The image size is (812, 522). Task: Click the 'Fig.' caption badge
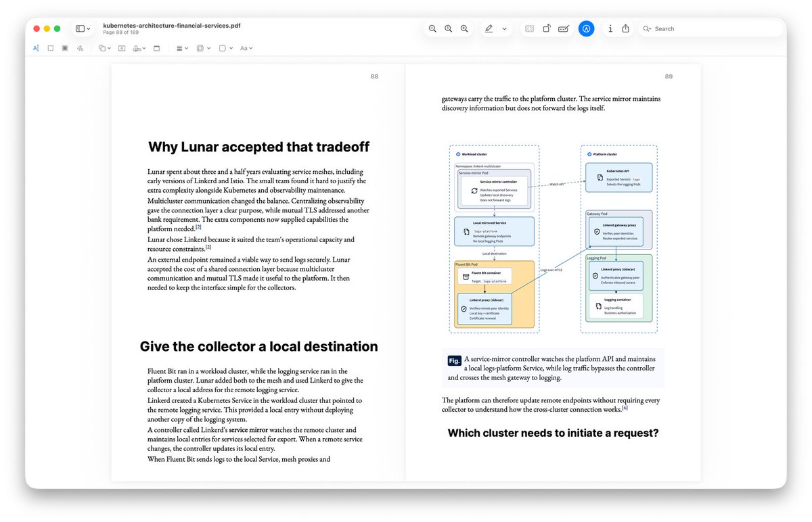click(x=454, y=360)
